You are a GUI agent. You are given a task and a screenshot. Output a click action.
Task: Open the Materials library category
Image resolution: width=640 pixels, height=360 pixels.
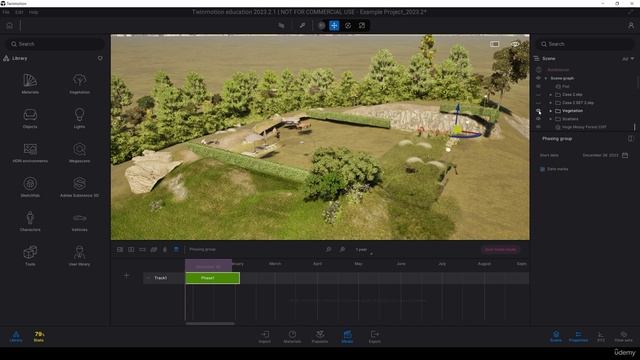click(30, 84)
